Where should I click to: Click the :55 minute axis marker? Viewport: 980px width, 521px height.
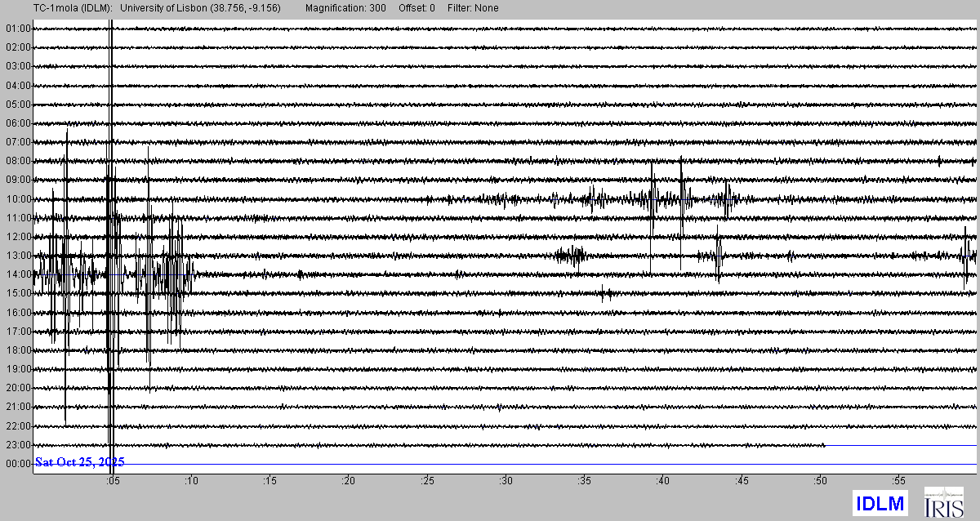click(x=898, y=480)
